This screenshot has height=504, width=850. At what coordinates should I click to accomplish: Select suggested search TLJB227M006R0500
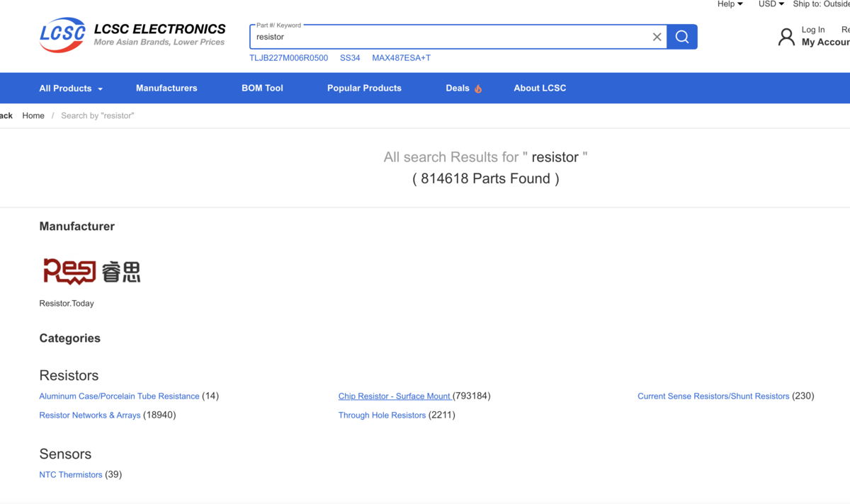pos(288,58)
